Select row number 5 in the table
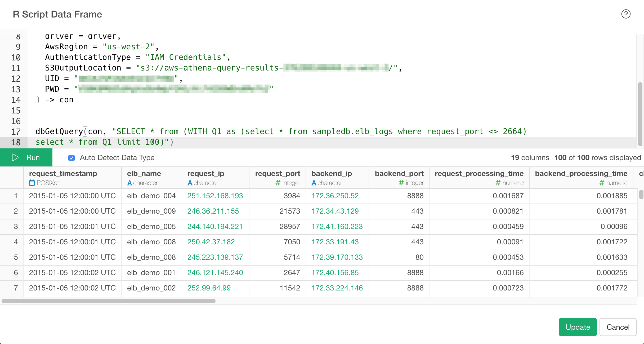 pyautogui.click(x=16, y=257)
